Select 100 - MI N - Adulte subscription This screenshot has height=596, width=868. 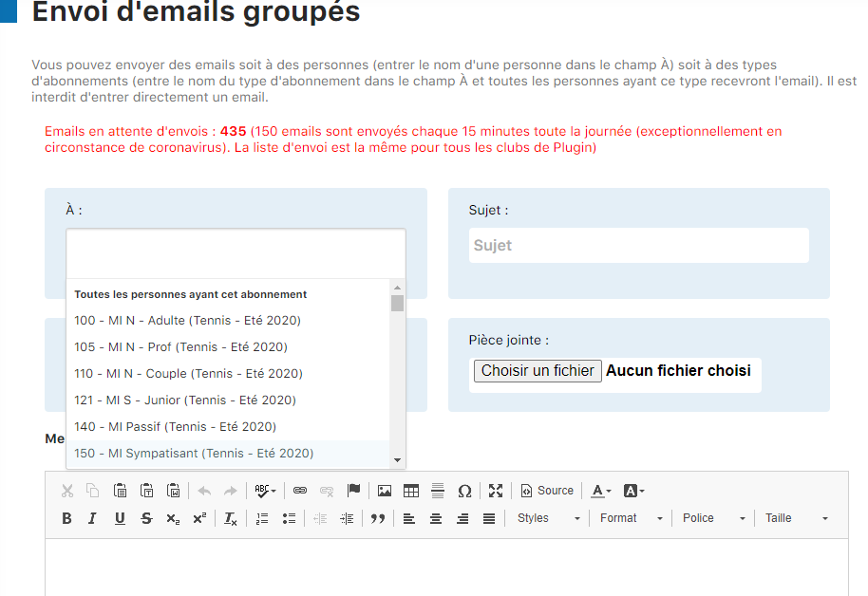coord(228,321)
